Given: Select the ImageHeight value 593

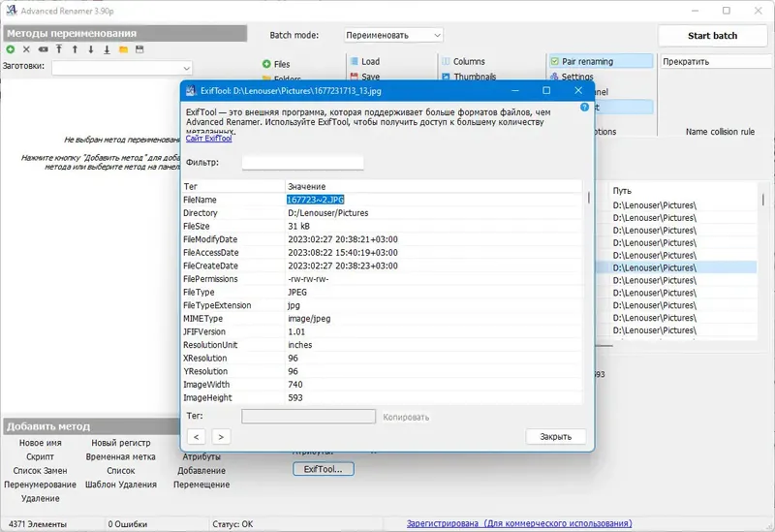Looking at the screenshot, I should [x=295, y=398].
